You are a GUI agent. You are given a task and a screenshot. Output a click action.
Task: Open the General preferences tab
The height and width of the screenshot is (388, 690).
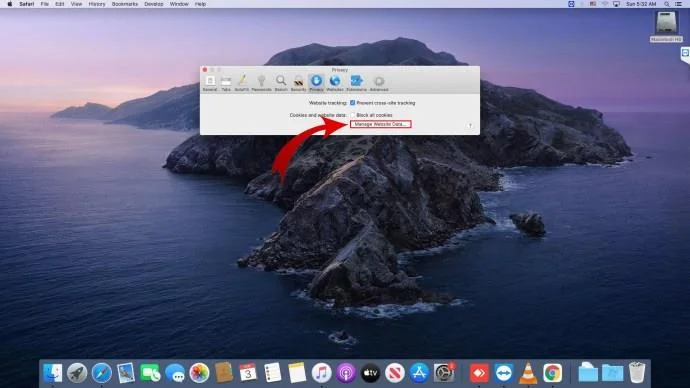click(210, 83)
